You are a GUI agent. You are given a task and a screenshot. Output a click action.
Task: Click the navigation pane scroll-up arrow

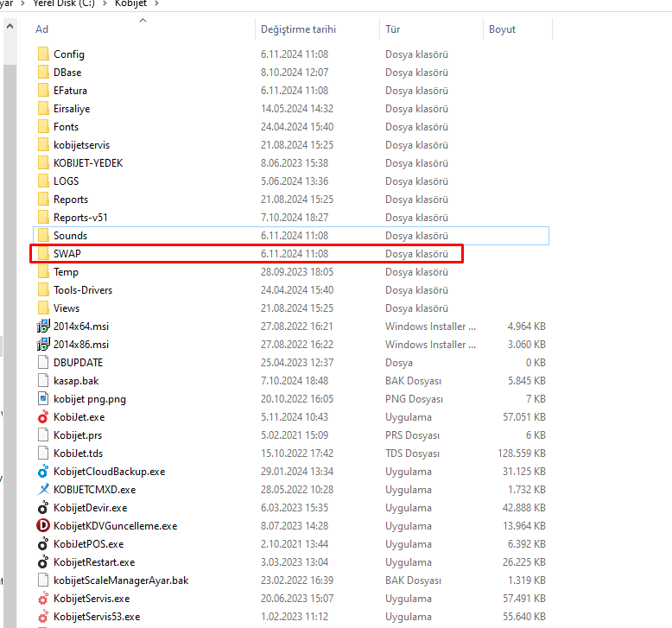point(10,26)
